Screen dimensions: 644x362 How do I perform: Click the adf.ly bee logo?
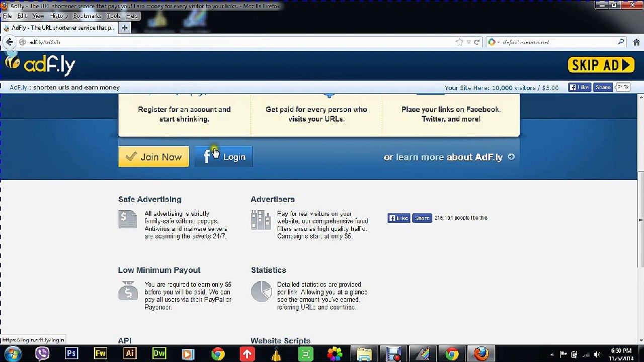click(40, 65)
